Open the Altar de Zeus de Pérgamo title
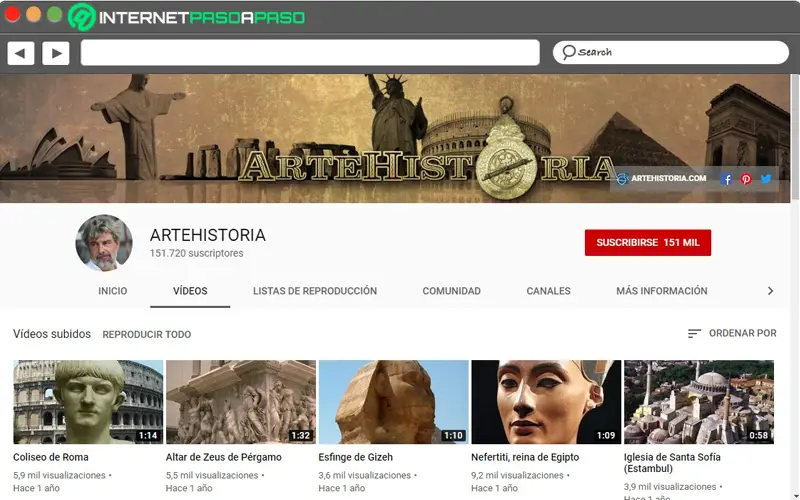The height and width of the screenshot is (500, 800). point(223,457)
